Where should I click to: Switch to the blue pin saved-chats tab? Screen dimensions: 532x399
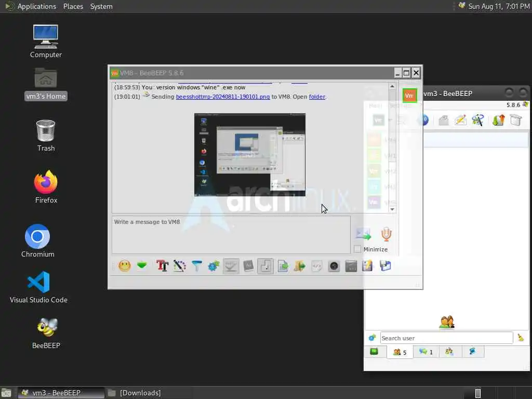click(x=472, y=352)
